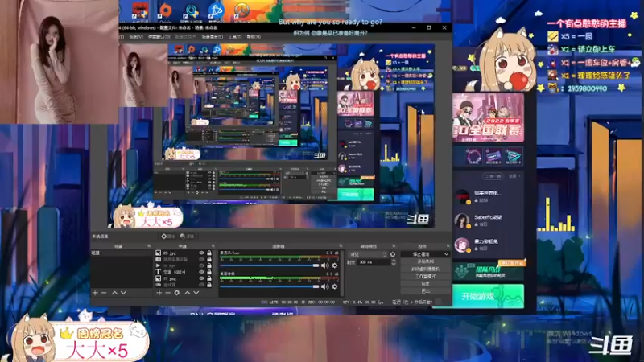Image resolution: width=644 pixels, height=362 pixels.
Task: Toggle visibility of the 文本 (GDI+) source
Action: (201, 272)
